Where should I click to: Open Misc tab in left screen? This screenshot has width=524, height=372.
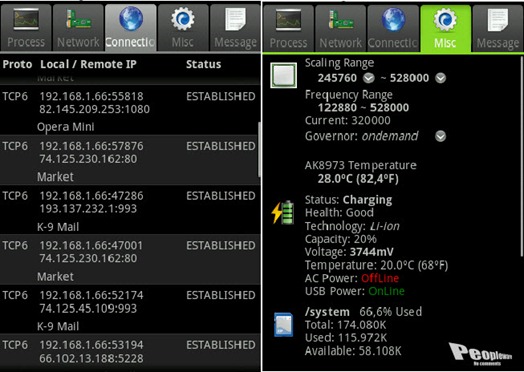(182, 28)
